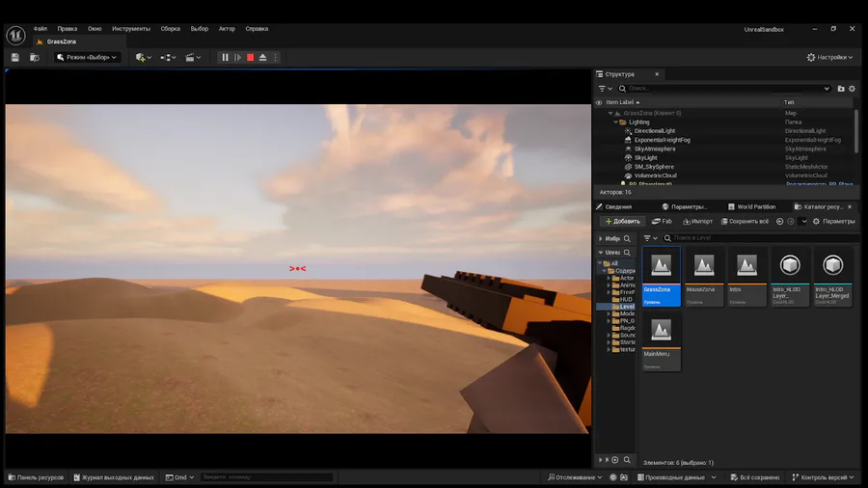Screen dimensions: 868x488
Task: Expand the Избранное favorites section
Action: 601,238
